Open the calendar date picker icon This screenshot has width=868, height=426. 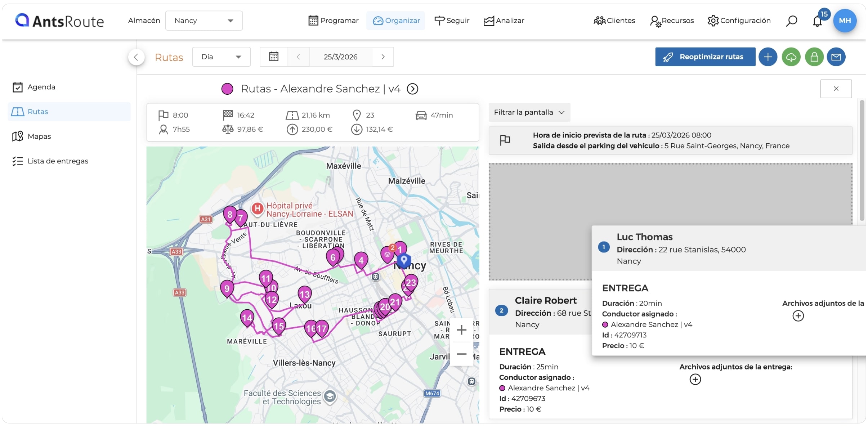point(274,57)
